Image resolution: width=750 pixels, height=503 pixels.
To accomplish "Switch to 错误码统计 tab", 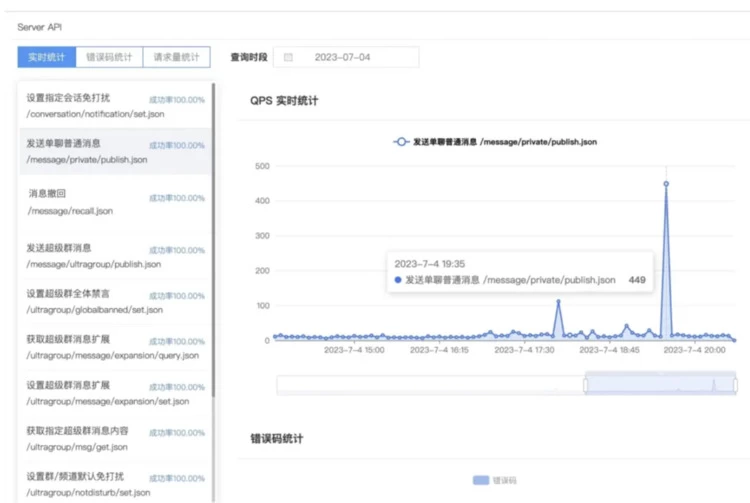I will (109, 57).
